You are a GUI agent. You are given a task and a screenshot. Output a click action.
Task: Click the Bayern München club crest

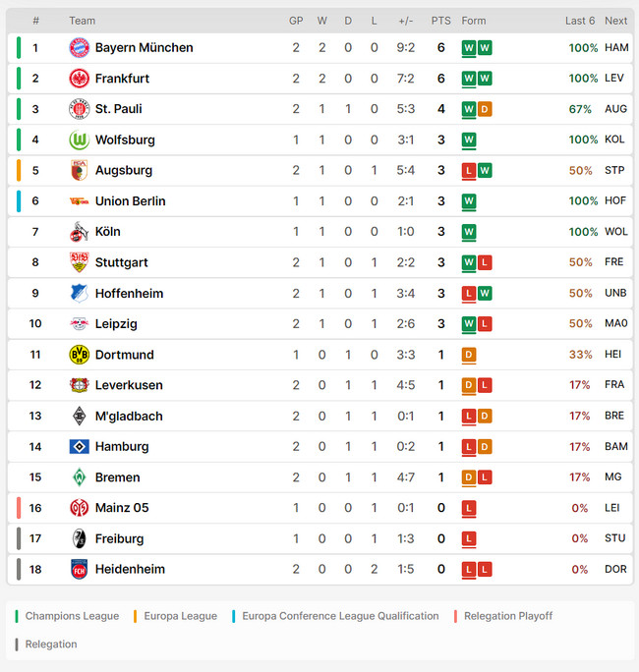(x=80, y=47)
